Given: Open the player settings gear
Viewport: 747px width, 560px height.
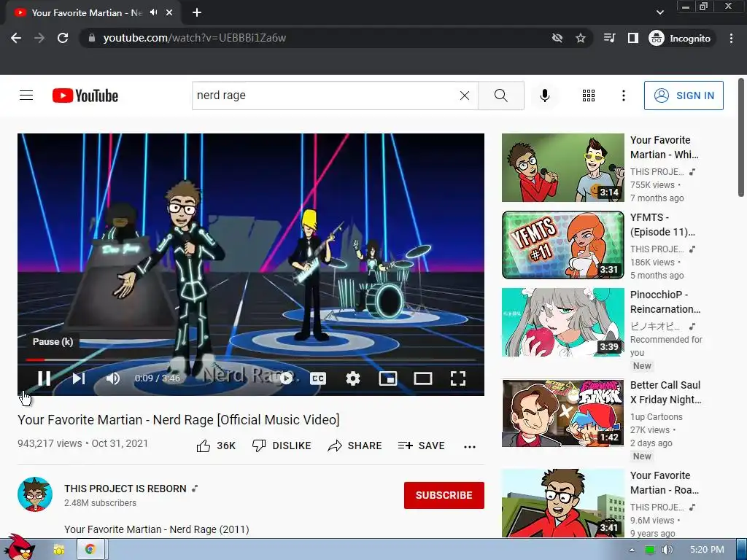Looking at the screenshot, I should (352, 378).
